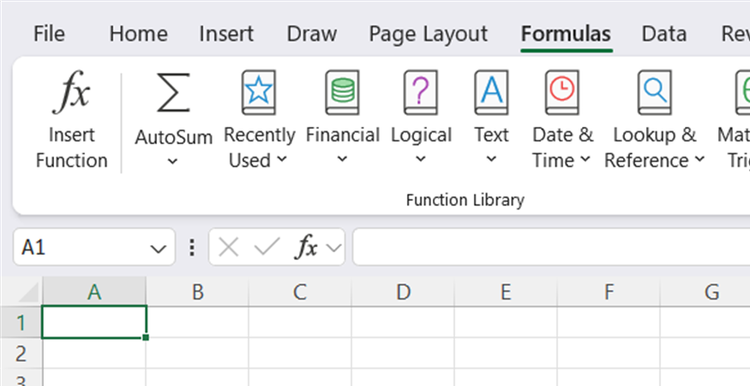This screenshot has width=750, height=386.
Task: Switch to the Page Layout tab
Action: (x=429, y=34)
